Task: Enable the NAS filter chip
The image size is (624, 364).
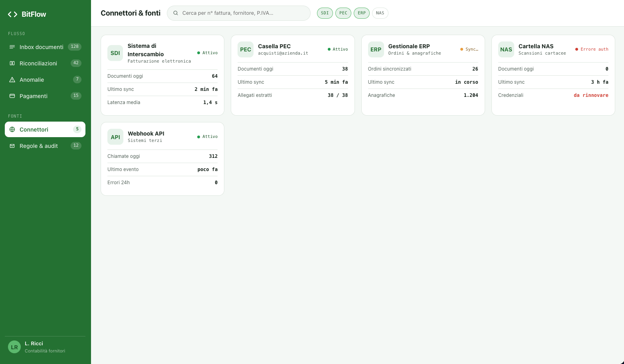Action: coord(380,13)
